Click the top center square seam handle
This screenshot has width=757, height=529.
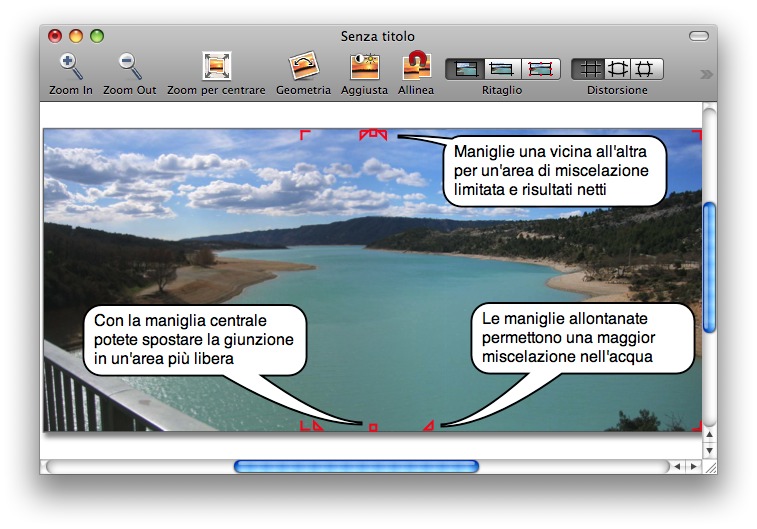click(x=373, y=133)
